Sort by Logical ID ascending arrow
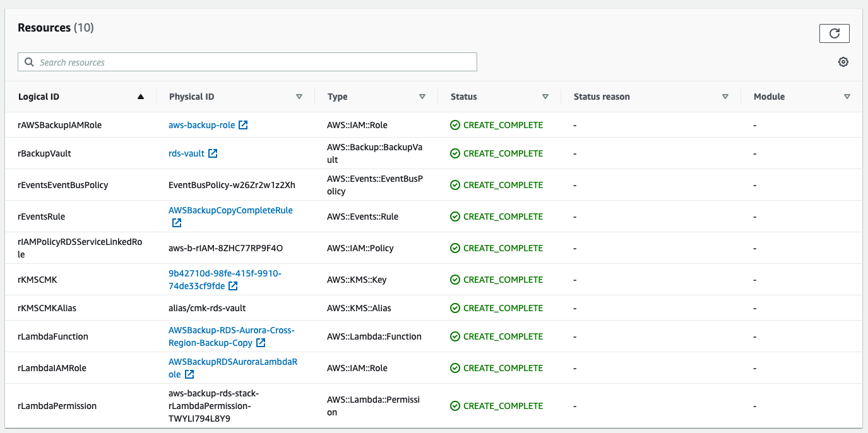 click(x=141, y=97)
